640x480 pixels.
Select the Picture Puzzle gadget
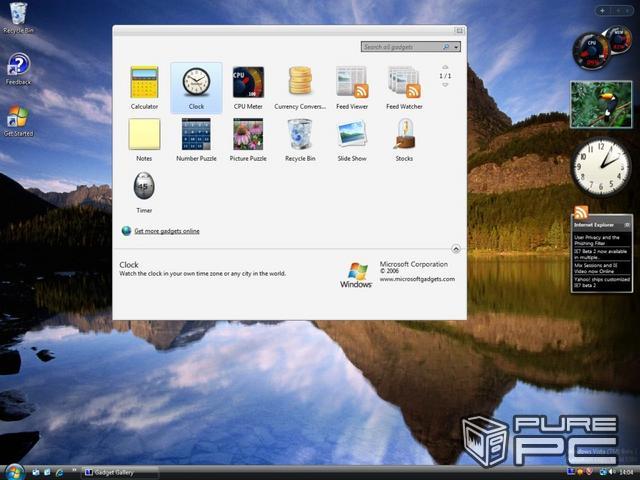(x=248, y=140)
